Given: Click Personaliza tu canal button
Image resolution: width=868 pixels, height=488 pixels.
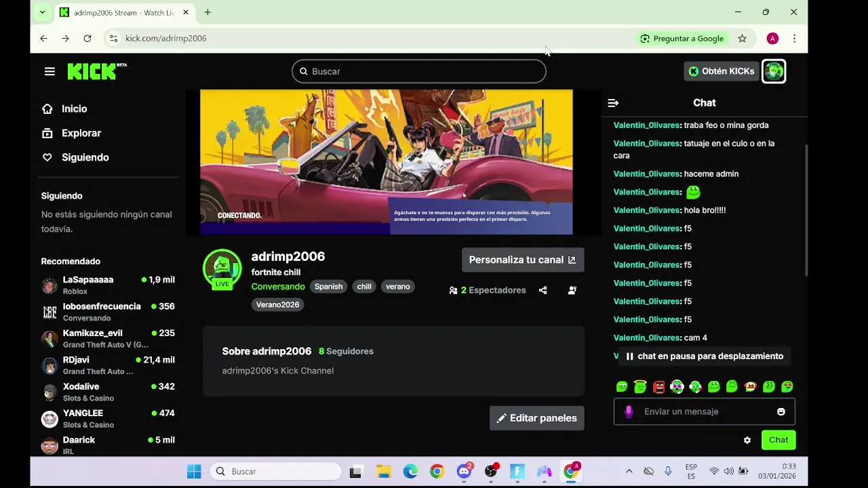Looking at the screenshot, I should point(523,260).
